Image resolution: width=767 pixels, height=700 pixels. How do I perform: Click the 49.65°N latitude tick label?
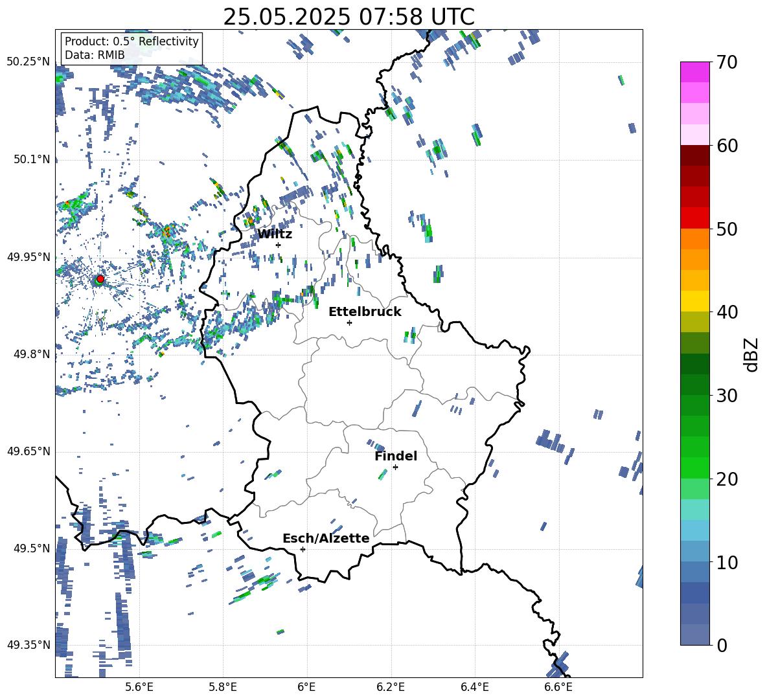coord(29,451)
